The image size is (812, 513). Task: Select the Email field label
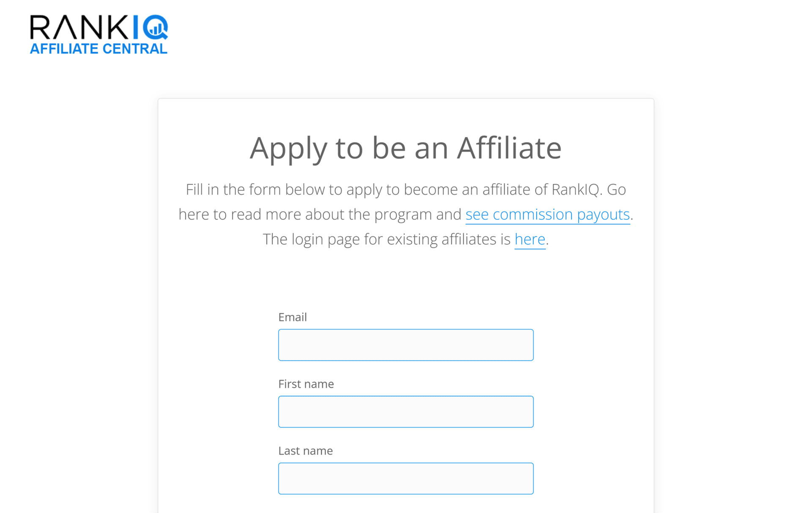point(292,317)
